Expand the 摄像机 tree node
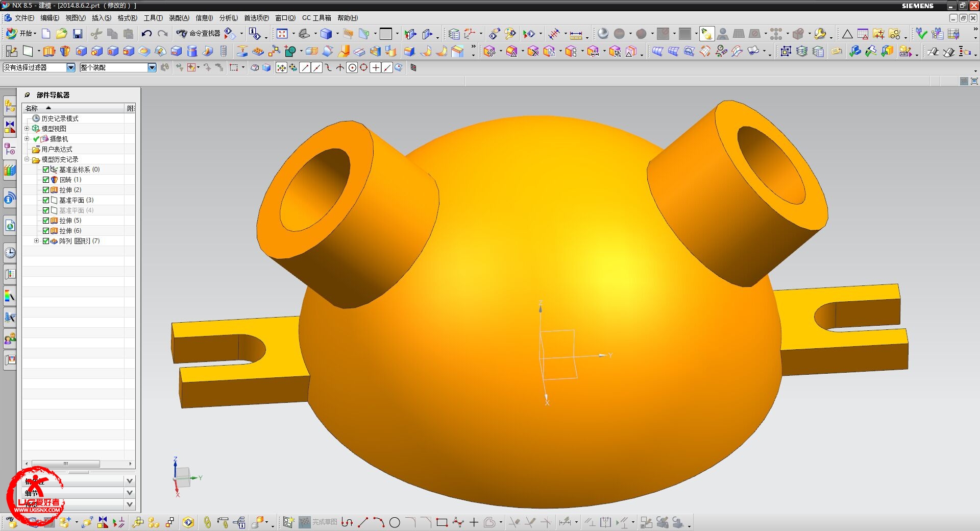This screenshot has height=531, width=980. pos(27,139)
